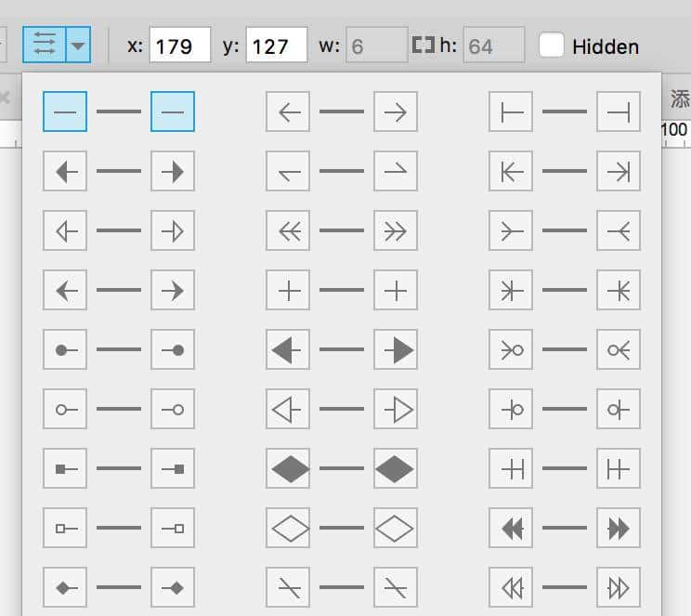
Task: Click the x position field
Action: (x=180, y=46)
